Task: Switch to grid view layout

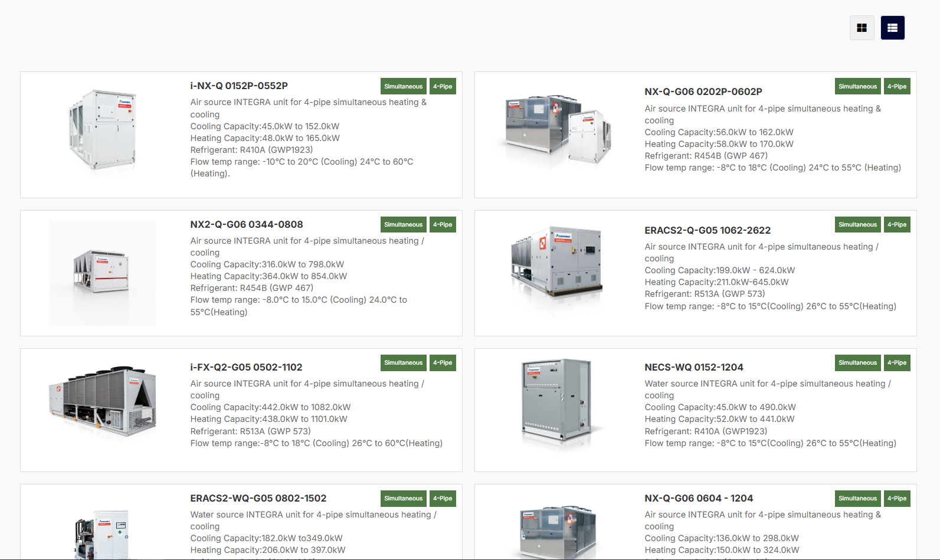Action: (x=862, y=28)
